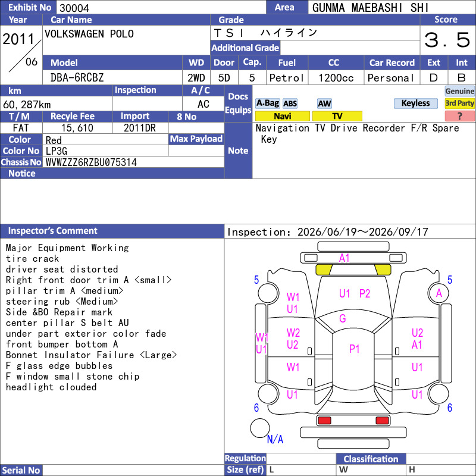Click the Petrol fuel value
Viewport: 476px width, 476px height.
tap(287, 78)
